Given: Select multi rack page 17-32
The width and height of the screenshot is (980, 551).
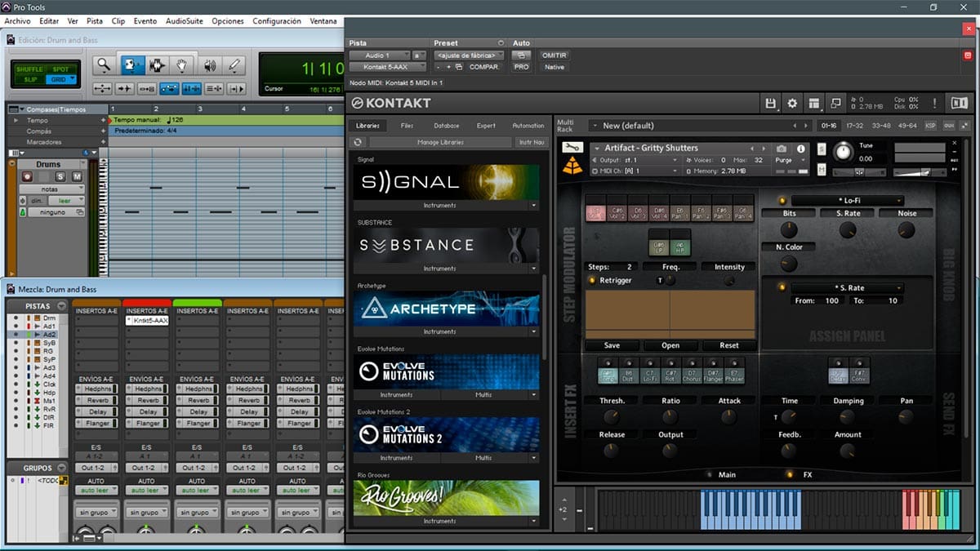Looking at the screenshot, I should pos(854,126).
